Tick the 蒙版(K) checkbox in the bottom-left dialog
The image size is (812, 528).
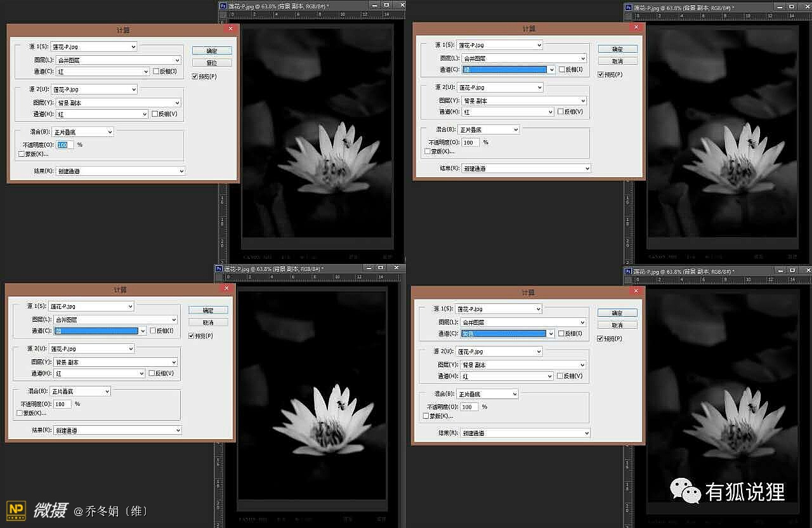[x=20, y=413]
